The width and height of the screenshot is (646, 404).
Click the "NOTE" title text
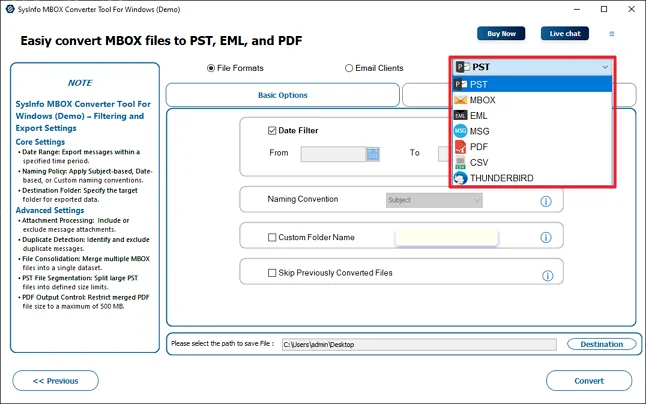click(x=80, y=83)
